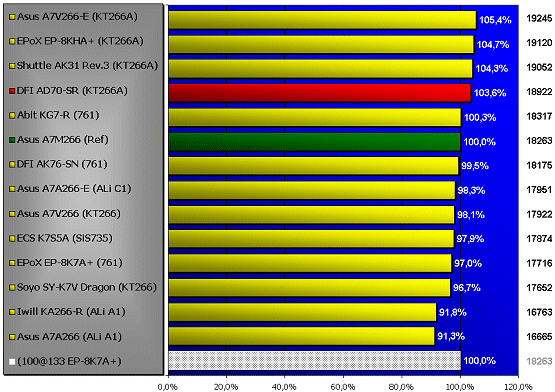Click the 19245 score value
Screen dimensions: 555x392
539,19
